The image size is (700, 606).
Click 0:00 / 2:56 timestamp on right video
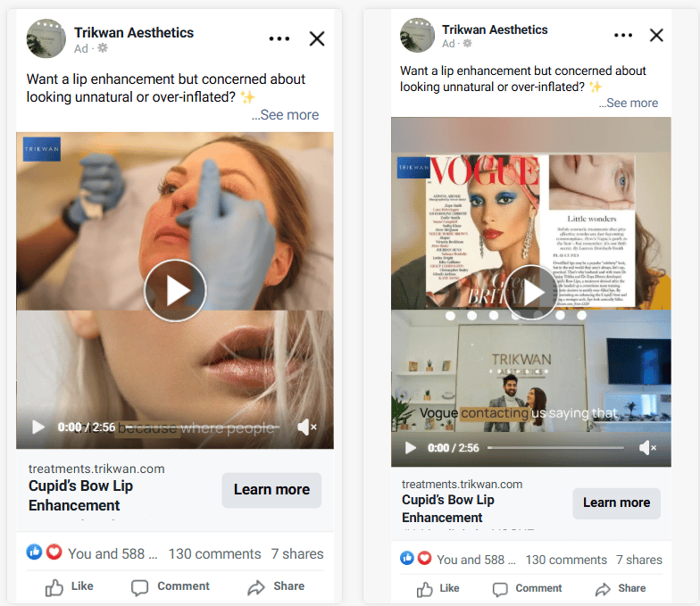[x=454, y=448]
